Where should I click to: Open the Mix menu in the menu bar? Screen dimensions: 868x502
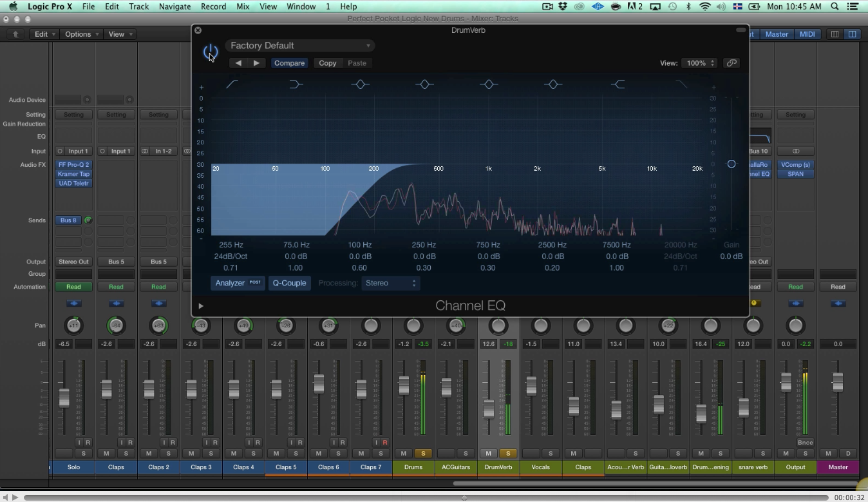[x=243, y=6]
